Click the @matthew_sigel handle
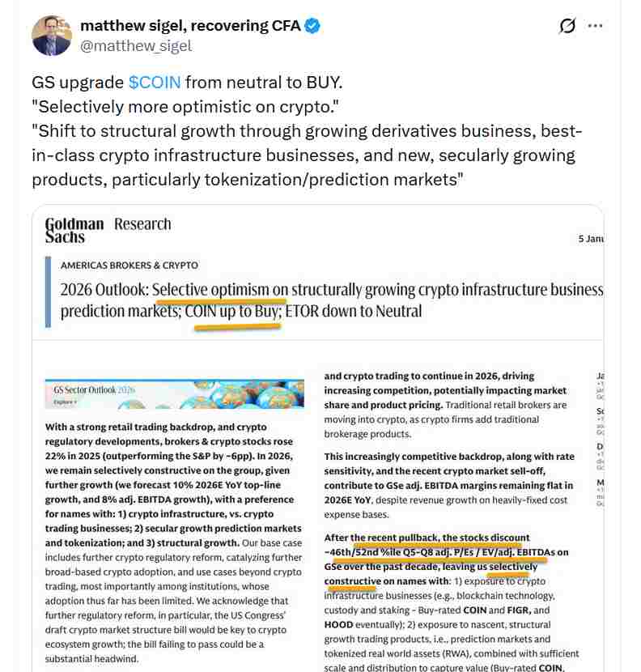Image resolution: width=641 pixels, height=672 pixels. pos(136,45)
